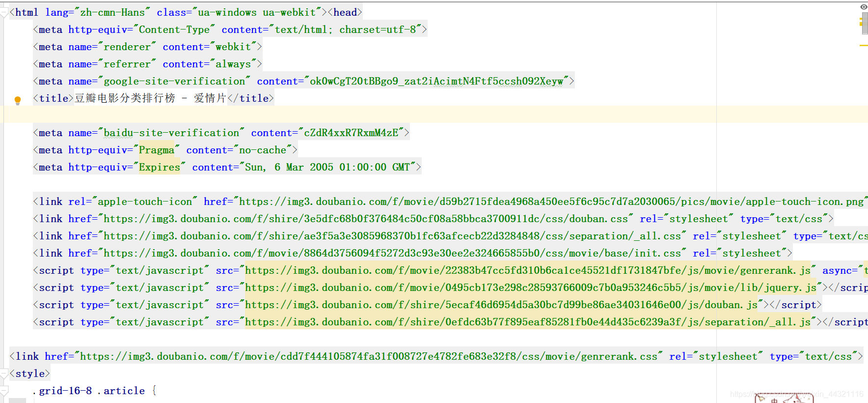Jump to the lone yellow warning stripe below scrollbar thumb
Viewport: 868px width, 403px height.
[x=864, y=46]
